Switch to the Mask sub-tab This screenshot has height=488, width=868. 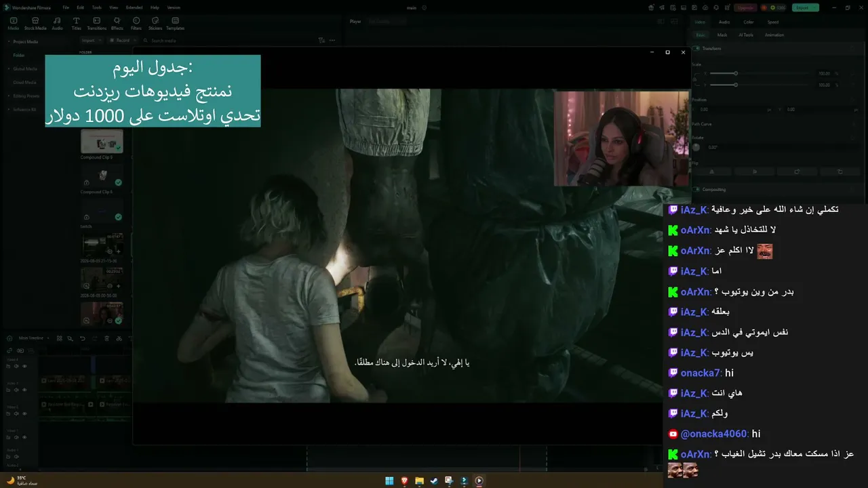pyautogui.click(x=722, y=35)
